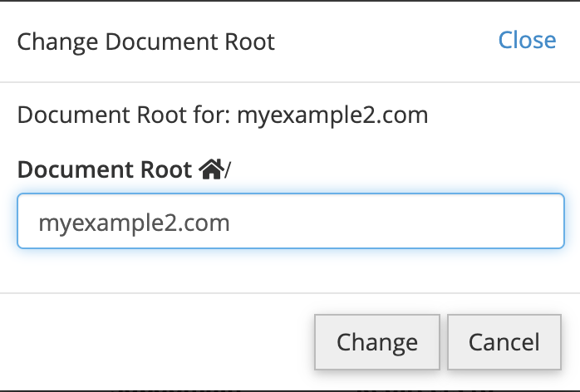This screenshot has height=392, width=580.
Task: Click the slash after the home icon
Action: point(228,170)
